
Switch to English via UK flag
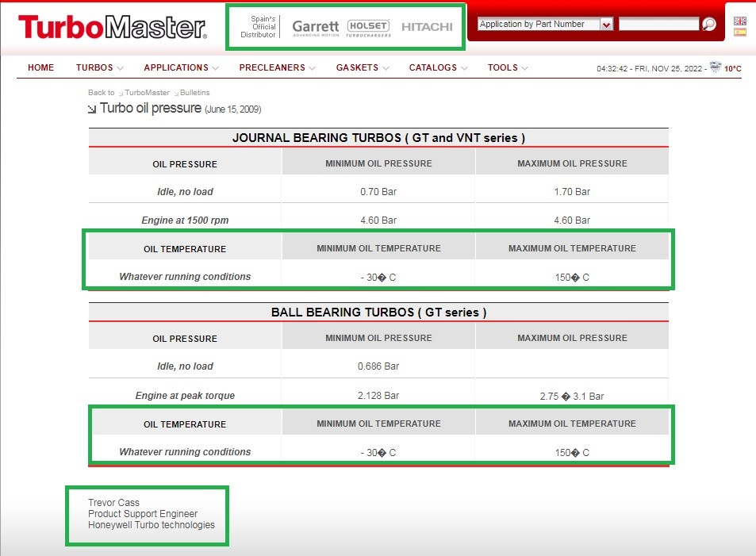click(x=739, y=21)
